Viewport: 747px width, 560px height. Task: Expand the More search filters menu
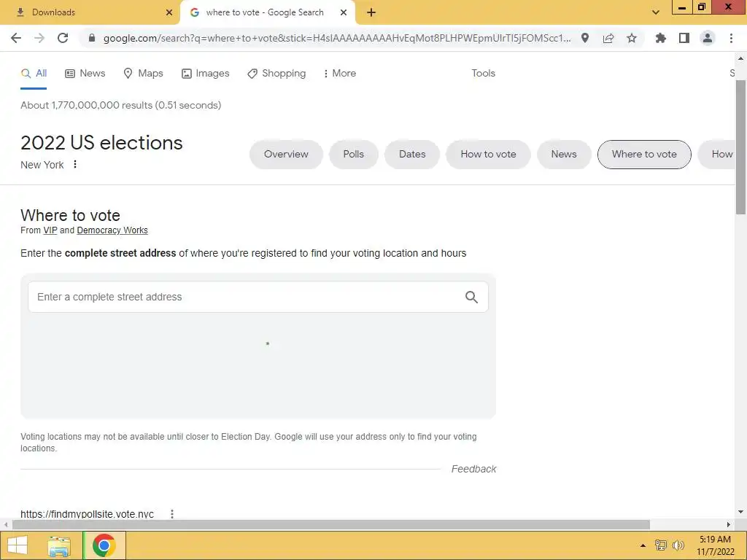340,74
